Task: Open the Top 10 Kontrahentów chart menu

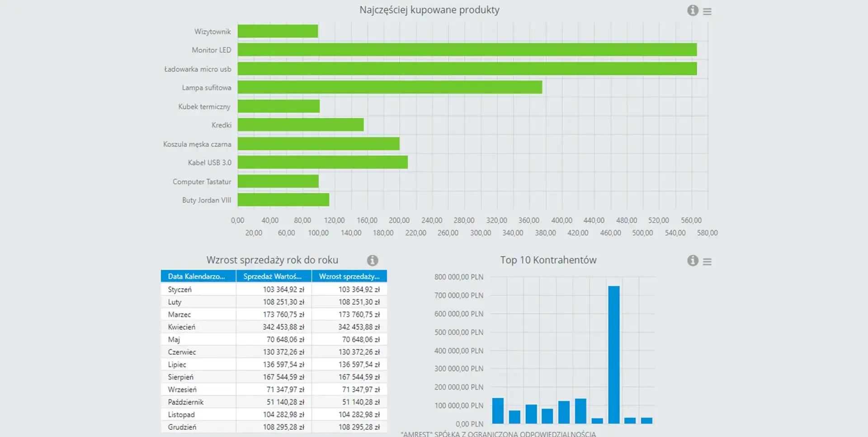Action: click(x=707, y=261)
